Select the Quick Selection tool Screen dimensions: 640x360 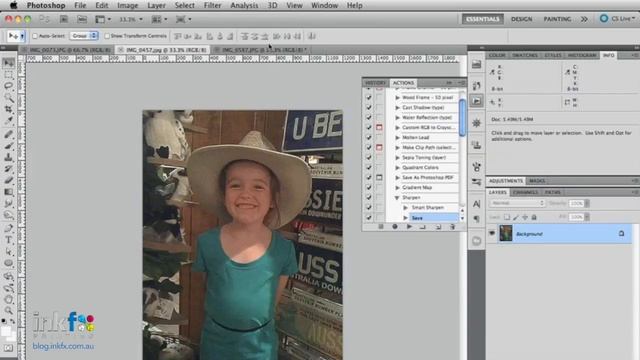[9, 98]
